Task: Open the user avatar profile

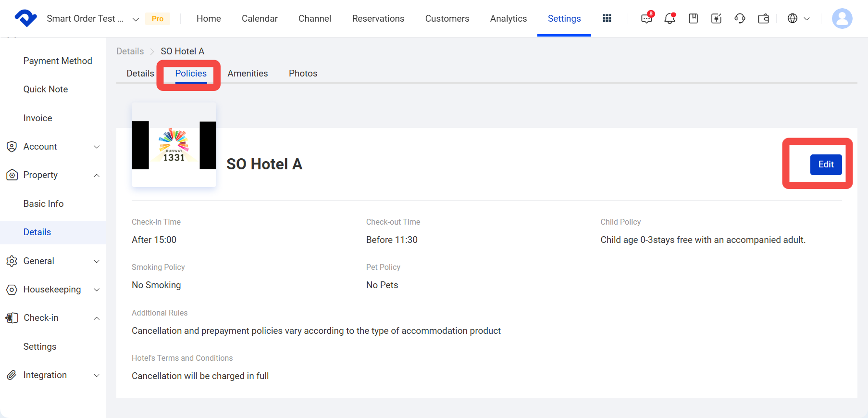Action: pos(842,18)
